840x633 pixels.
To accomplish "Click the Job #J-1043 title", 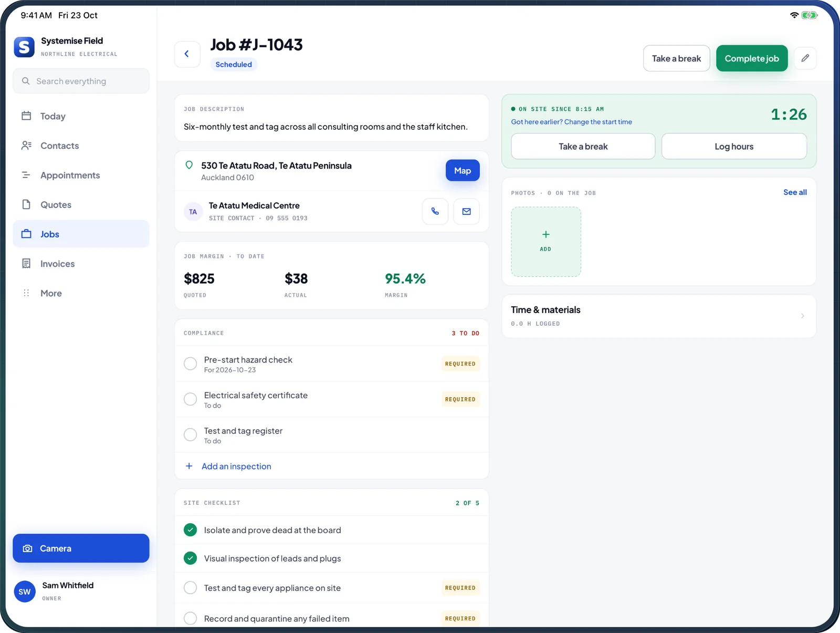I will 257,45.
